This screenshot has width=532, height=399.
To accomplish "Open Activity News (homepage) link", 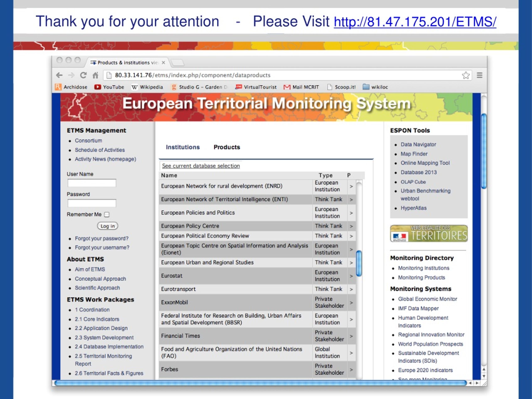I will point(105,159).
